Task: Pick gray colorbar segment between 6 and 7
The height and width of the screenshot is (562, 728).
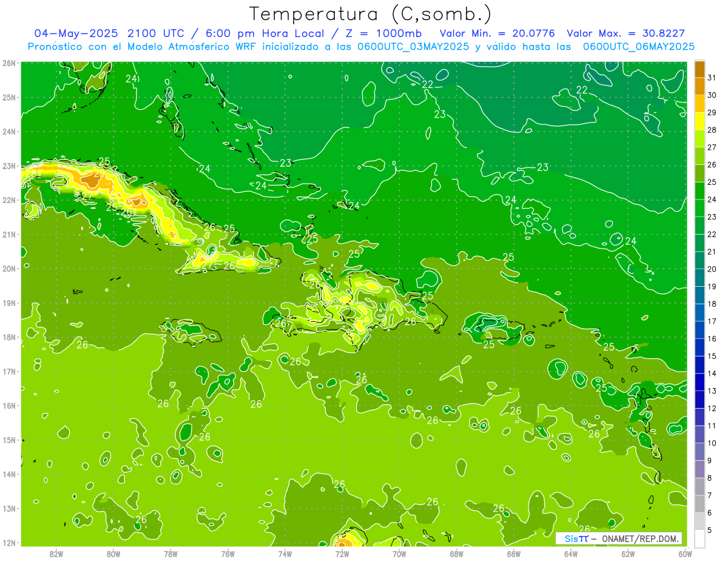Action: pyautogui.click(x=699, y=504)
